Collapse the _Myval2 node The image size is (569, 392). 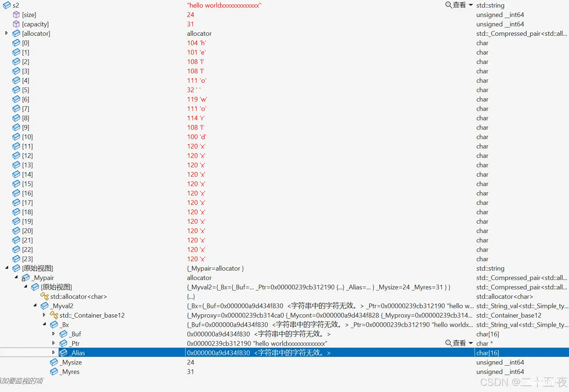35,306
